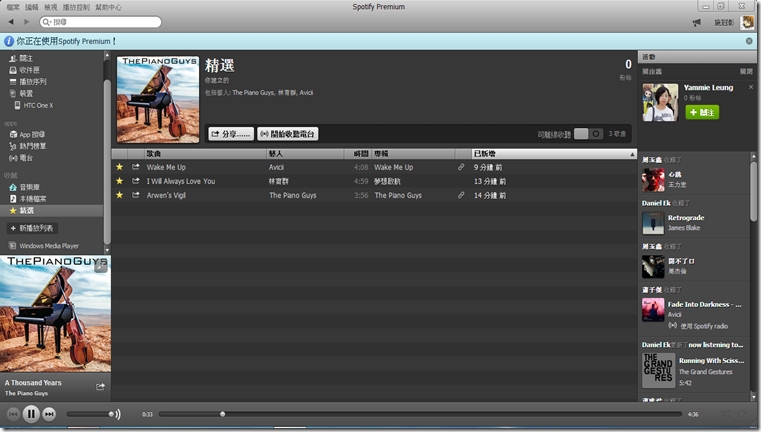Adjust the volume slider
The height and width of the screenshot is (432, 761).
(90, 414)
